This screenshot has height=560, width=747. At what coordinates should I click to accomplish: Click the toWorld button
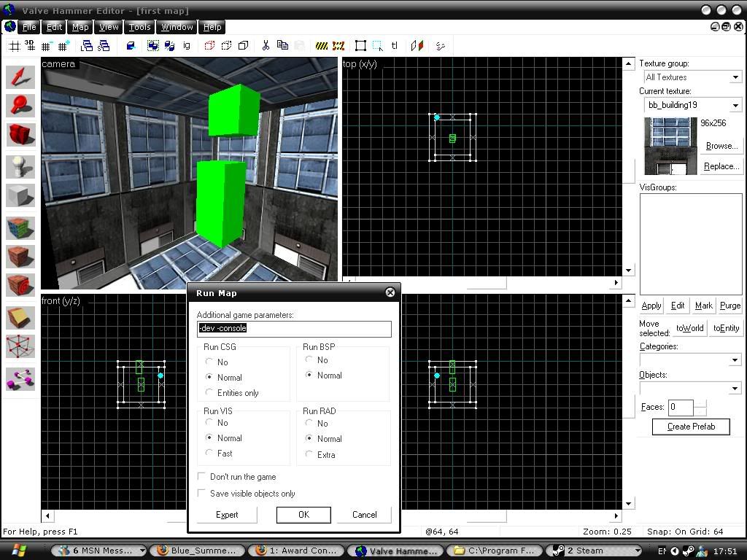point(689,328)
